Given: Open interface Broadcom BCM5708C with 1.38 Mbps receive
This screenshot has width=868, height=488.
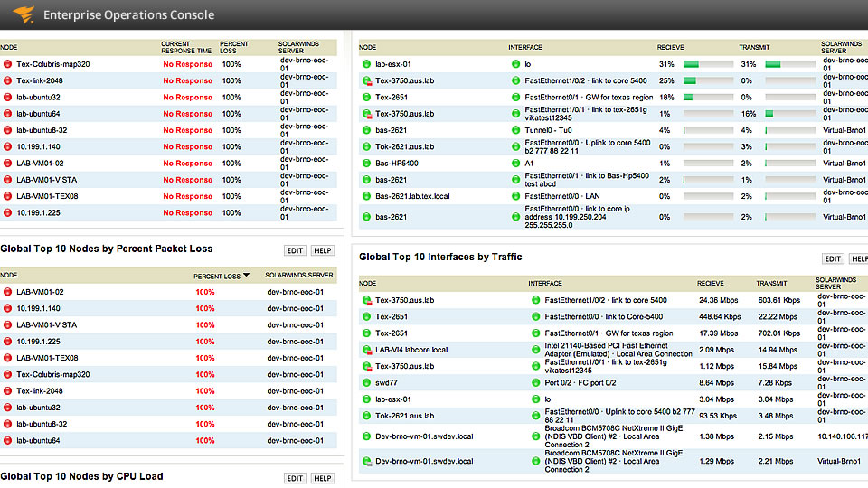Looking at the screenshot, I should [613, 436].
